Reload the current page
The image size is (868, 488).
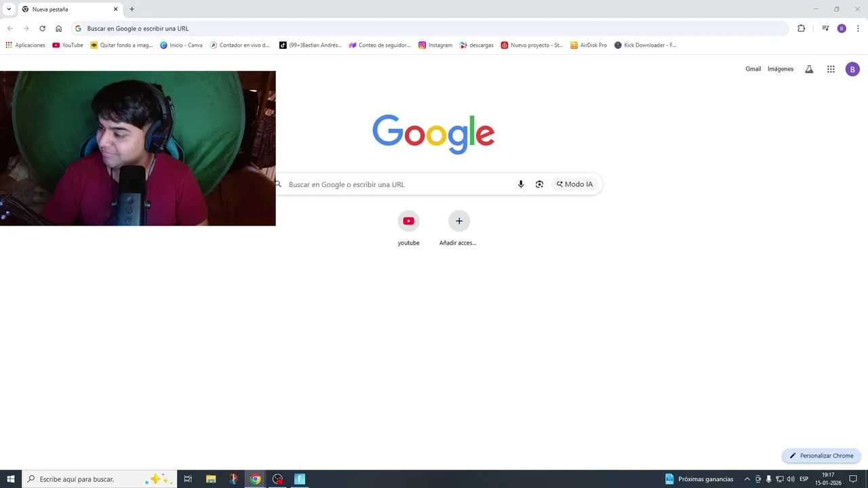42,28
